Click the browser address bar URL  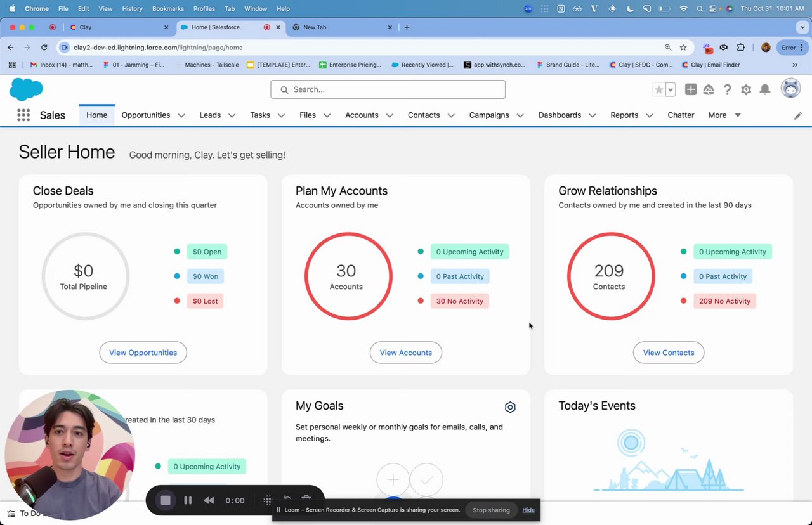pos(158,48)
